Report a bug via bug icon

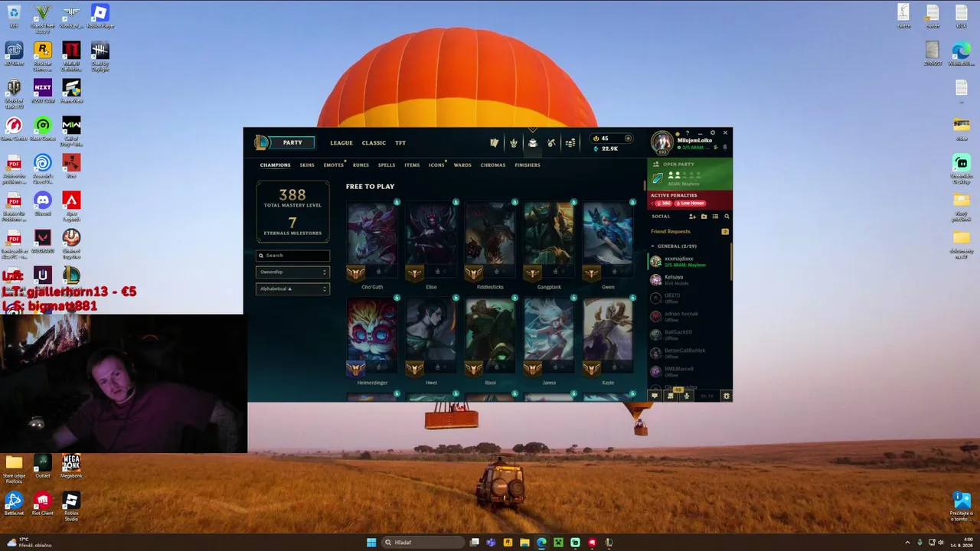(x=727, y=396)
